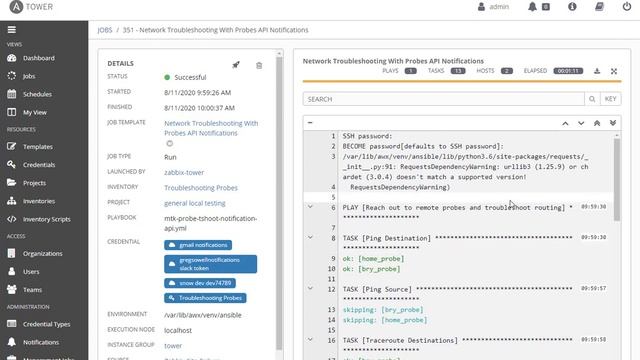This screenshot has width=640, height=360.
Task: Open the notifications bell in the header
Action: [532, 7]
